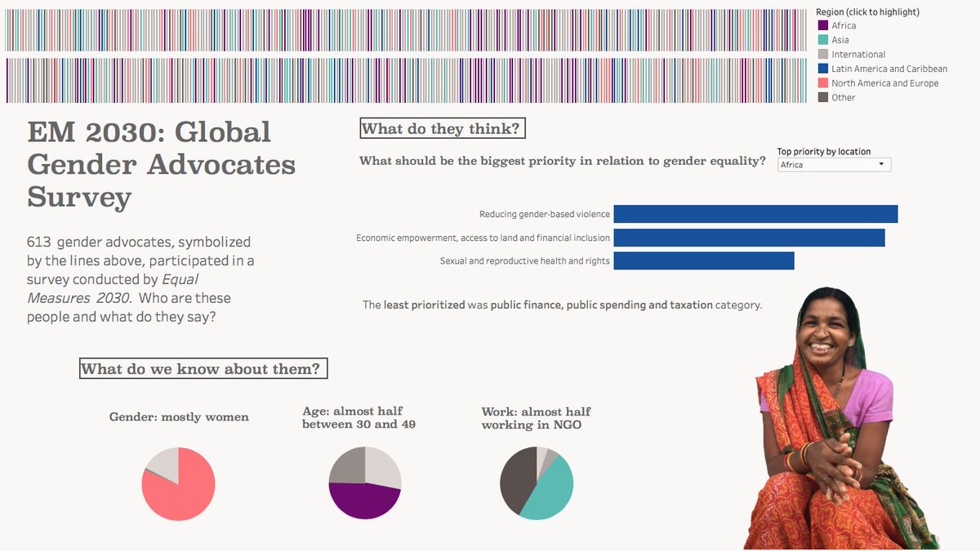Select the Other region legend square
This screenshot has width=980, height=551.
(x=822, y=96)
